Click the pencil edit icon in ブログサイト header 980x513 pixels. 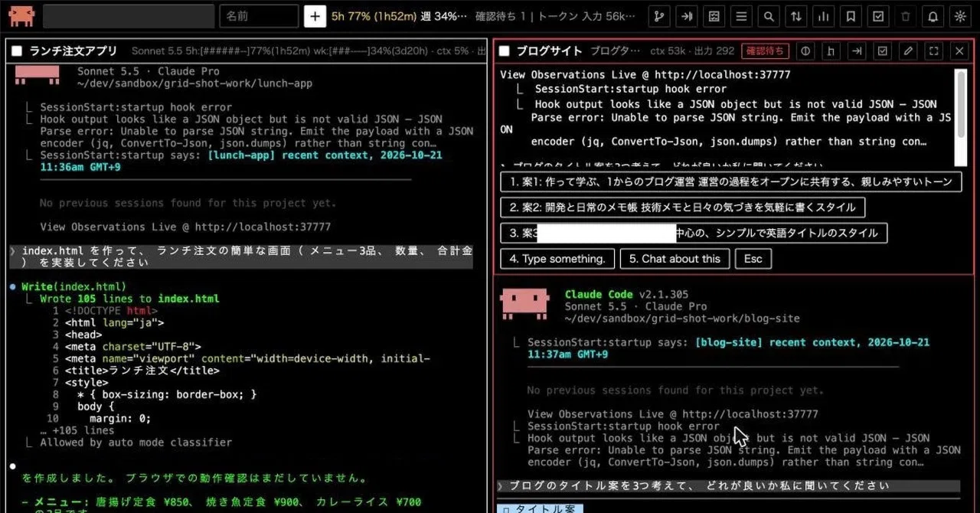[x=908, y=51]
